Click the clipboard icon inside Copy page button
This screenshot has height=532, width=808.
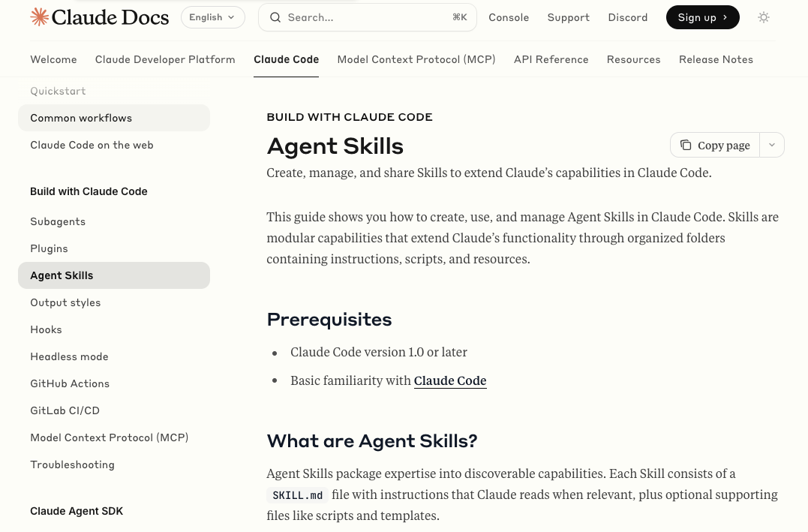click(x=686, y=145)
